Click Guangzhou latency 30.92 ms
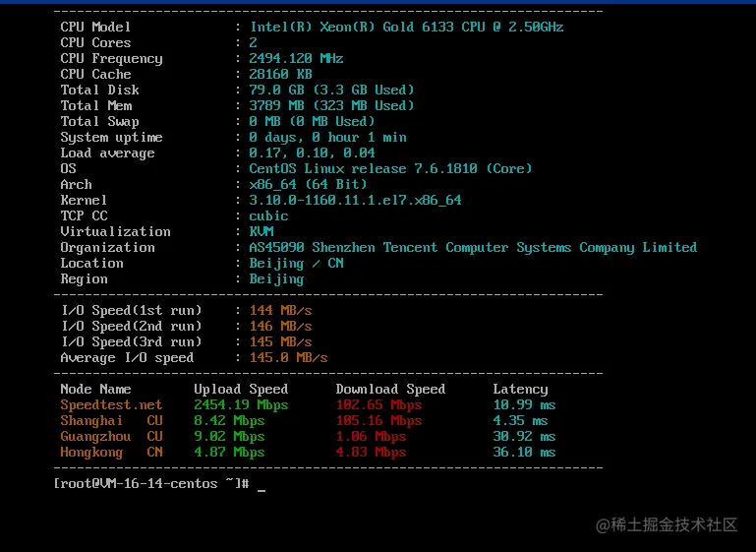Image resolution: width=756 pixels, height=552 pixels. [x=524, y=436]
